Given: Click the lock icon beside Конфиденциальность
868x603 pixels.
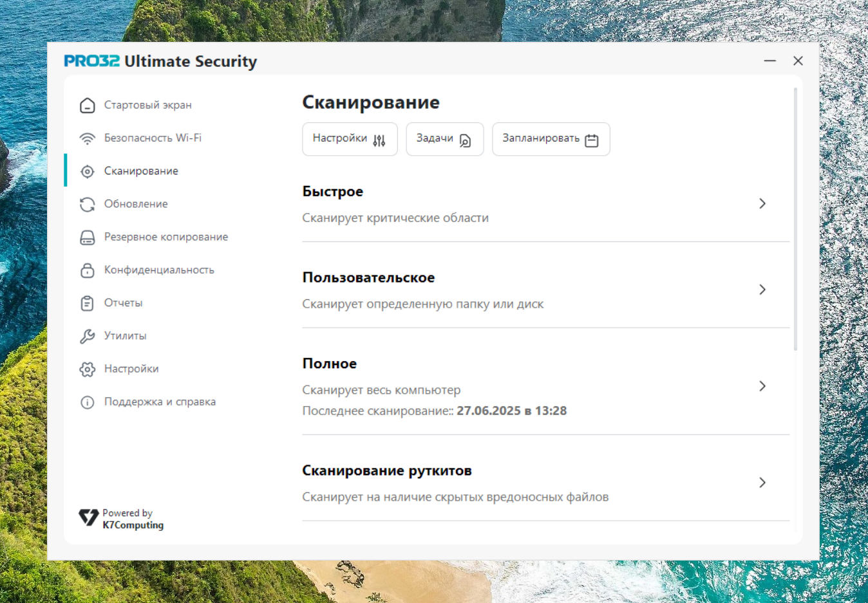Looking at the screenshot, I should (88, 270).
